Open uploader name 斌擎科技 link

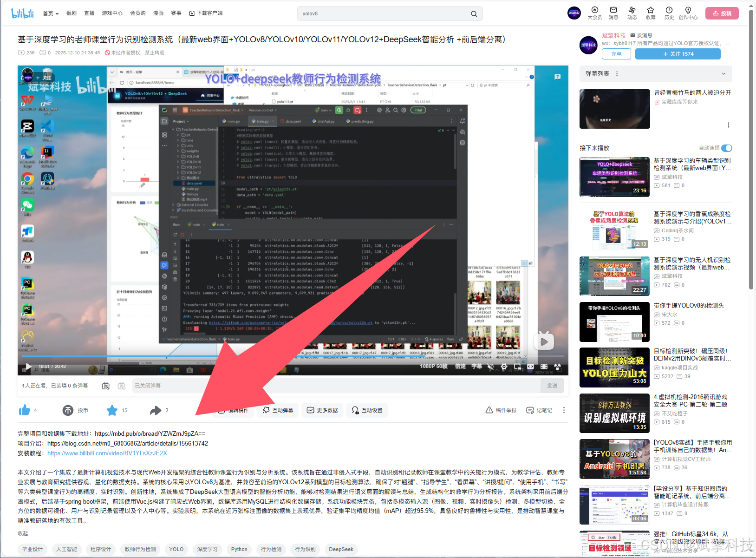614,35
